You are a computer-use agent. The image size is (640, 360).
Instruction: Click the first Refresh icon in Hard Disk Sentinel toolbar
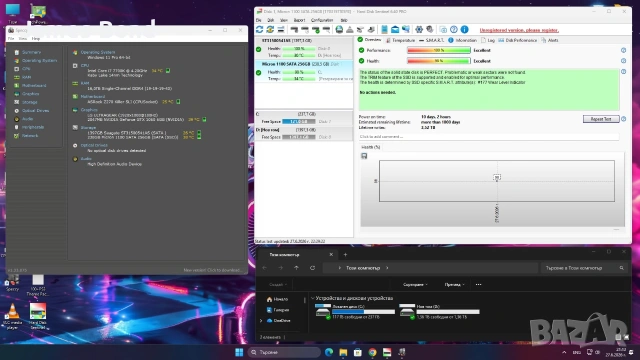click(260, 29)
